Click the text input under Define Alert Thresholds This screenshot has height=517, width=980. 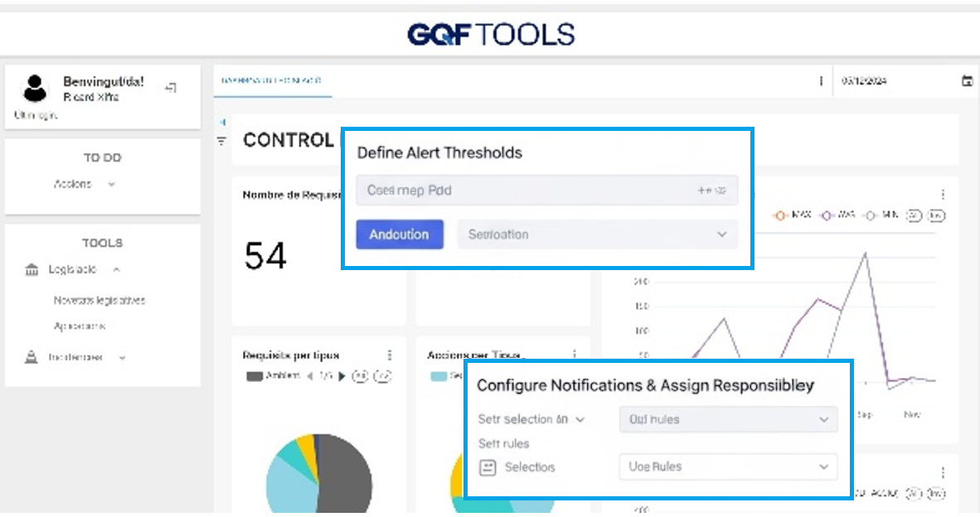pyautogui.click(x=547, y=191)
